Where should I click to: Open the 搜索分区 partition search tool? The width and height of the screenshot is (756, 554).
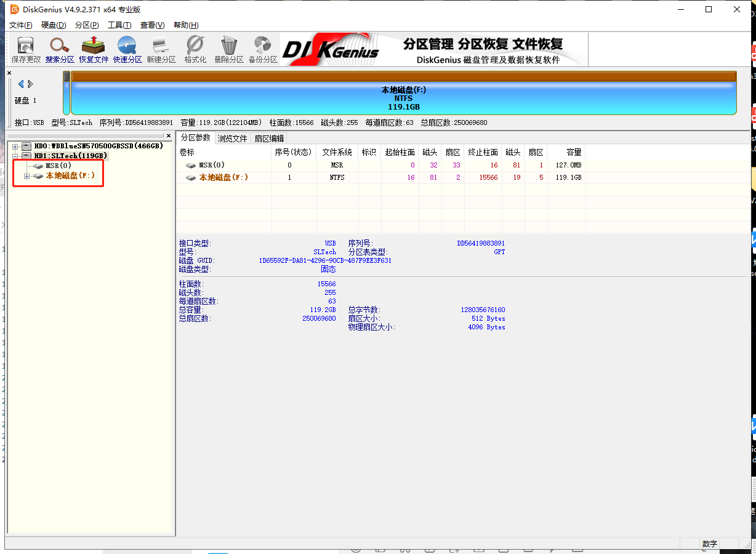tap(60, 50)
